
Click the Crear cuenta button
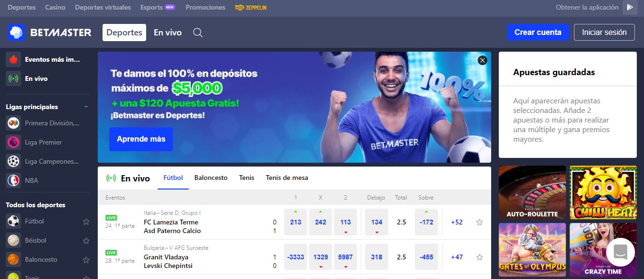coord(538,33)
